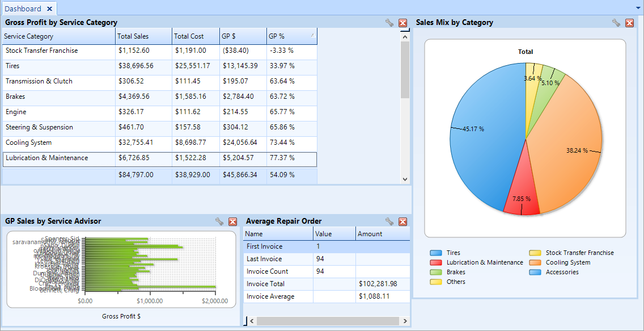Viewport: 644px width, 331px height.
Task: Open settings wrench on Gross Profit panel
Action: [389, 23]
